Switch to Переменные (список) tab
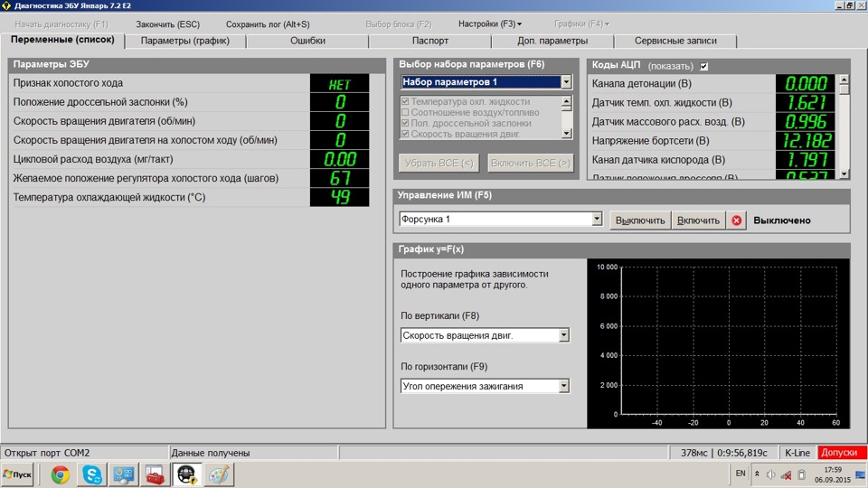Viewport: 868px width, 488px height. [x=62, y=40]
